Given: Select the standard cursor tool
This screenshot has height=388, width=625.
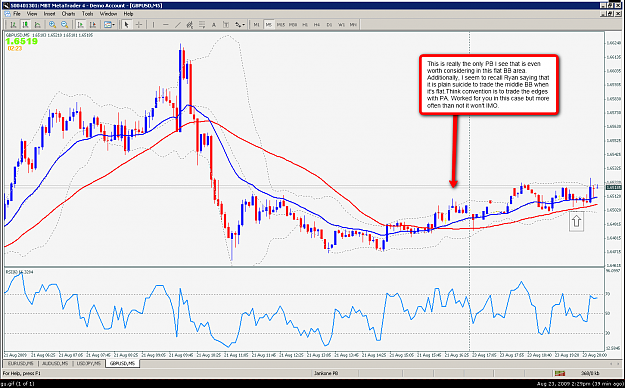Looking at the screenshot, I should click(127, 25).
